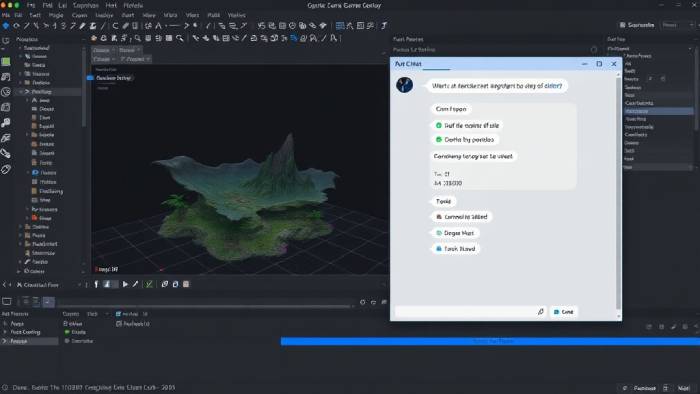The width and height of the screenshot is (700, 394).
Task: Click the blue grid icon in the top toolbar
Action: (x=340, y=26)
